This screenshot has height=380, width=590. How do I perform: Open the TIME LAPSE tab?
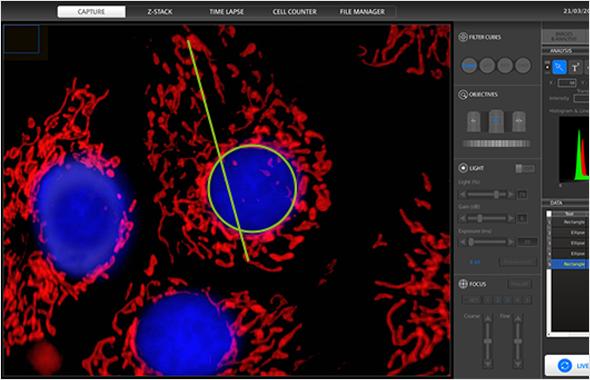pyautogui.click(x=226, y=12)
